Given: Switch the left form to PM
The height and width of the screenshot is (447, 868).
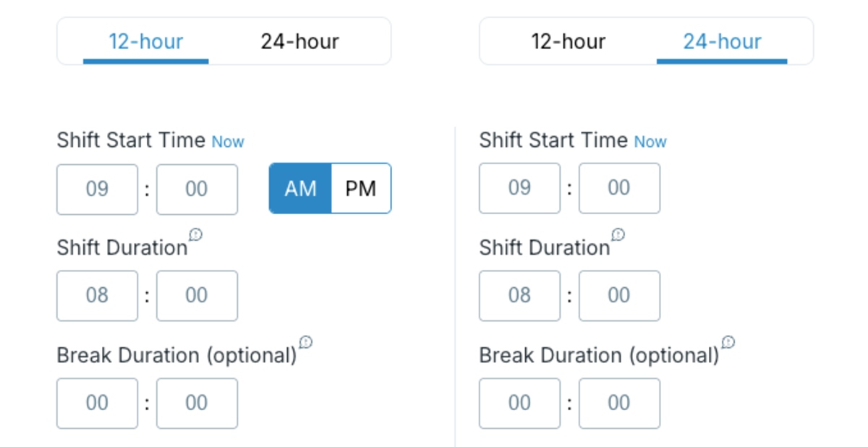Looking at the screenshot, I should click(359, 189).
